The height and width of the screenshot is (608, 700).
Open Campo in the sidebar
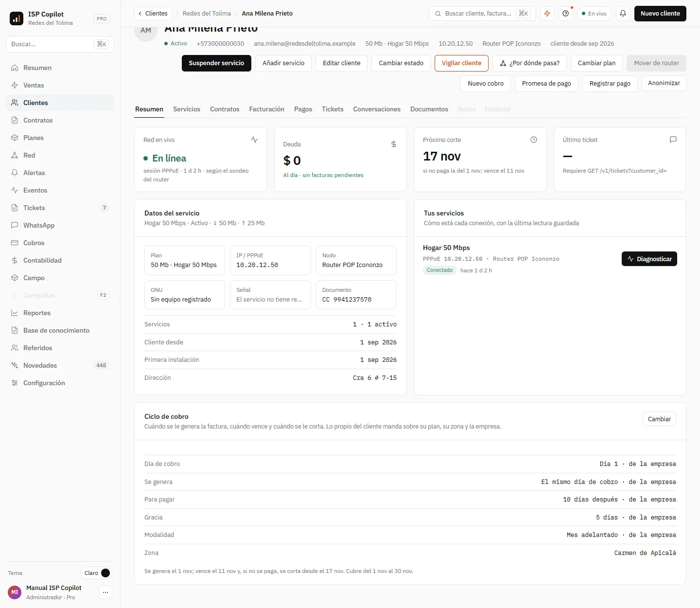[60, 278]
